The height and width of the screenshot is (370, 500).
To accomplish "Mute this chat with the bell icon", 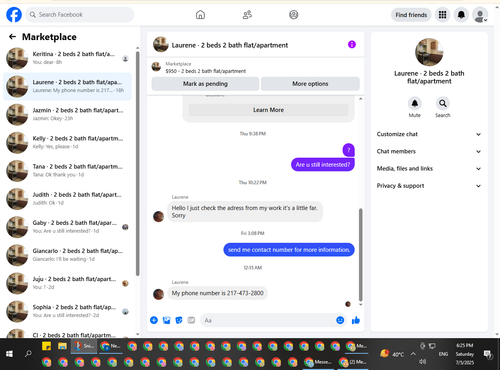I will click(415, 104).
